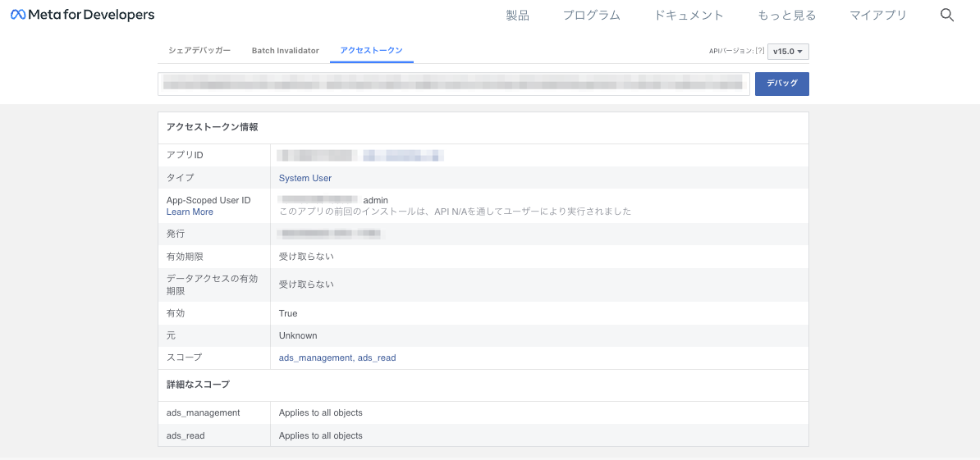Open the ドキュメント menu

[x=689, y=16]
